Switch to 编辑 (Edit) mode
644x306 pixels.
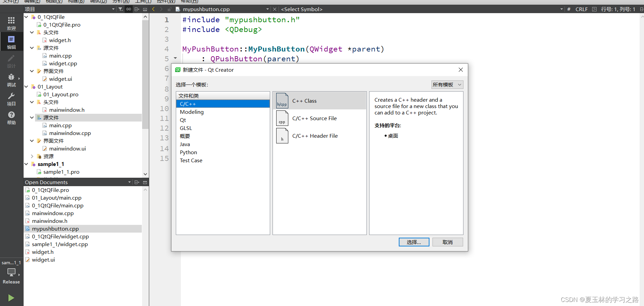click(11, 42)
